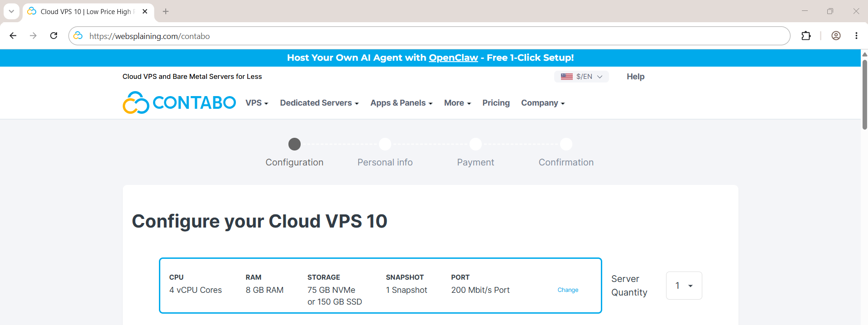Image resolution: width=868 pixels, height=325 pixels.
Task: Follow the OpenClaw banner link
Action: [x=453, y=58]
